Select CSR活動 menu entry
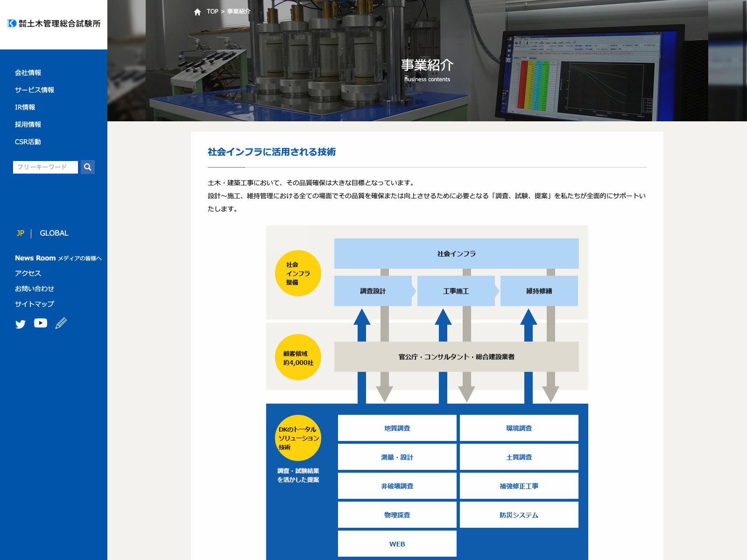The width and height of the screenshot is (747, 560). pyautogui.click(x=28, y=142)
